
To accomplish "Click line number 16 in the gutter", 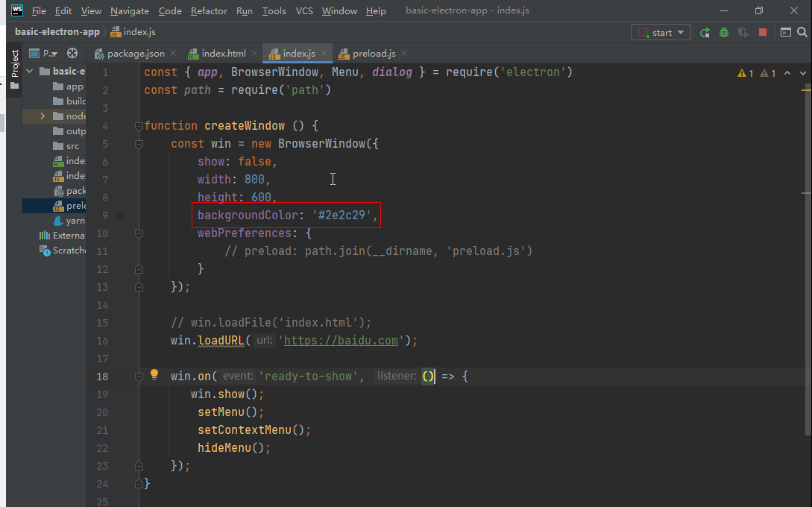I will (x=102, y=341).
